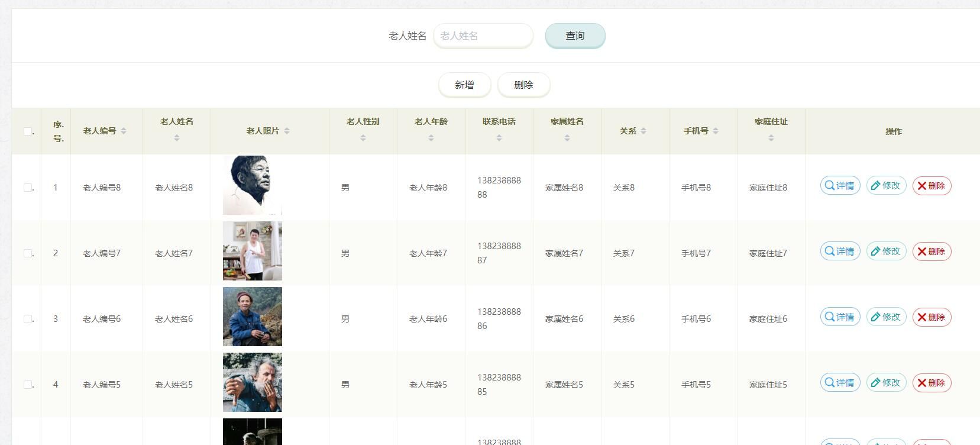Click the 老人年龄5 cell text

point(428,385)
